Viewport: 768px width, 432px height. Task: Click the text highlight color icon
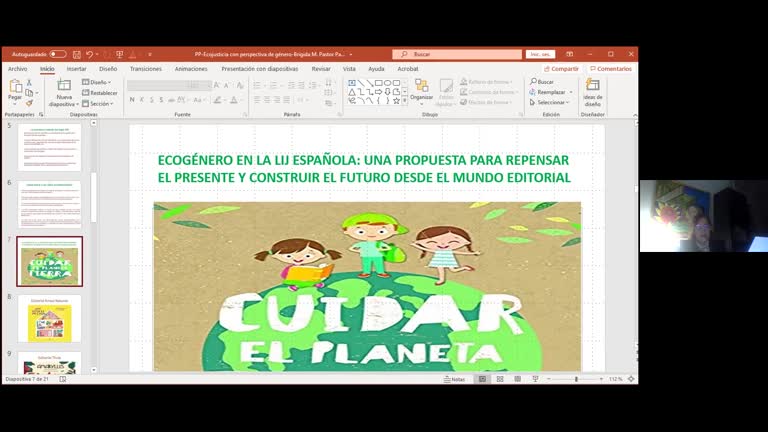[217, 100]
